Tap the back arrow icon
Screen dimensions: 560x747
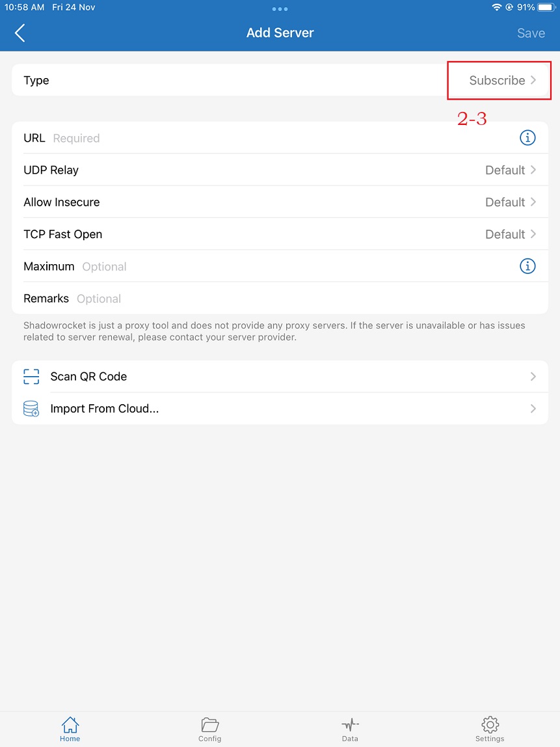point(20,33)
